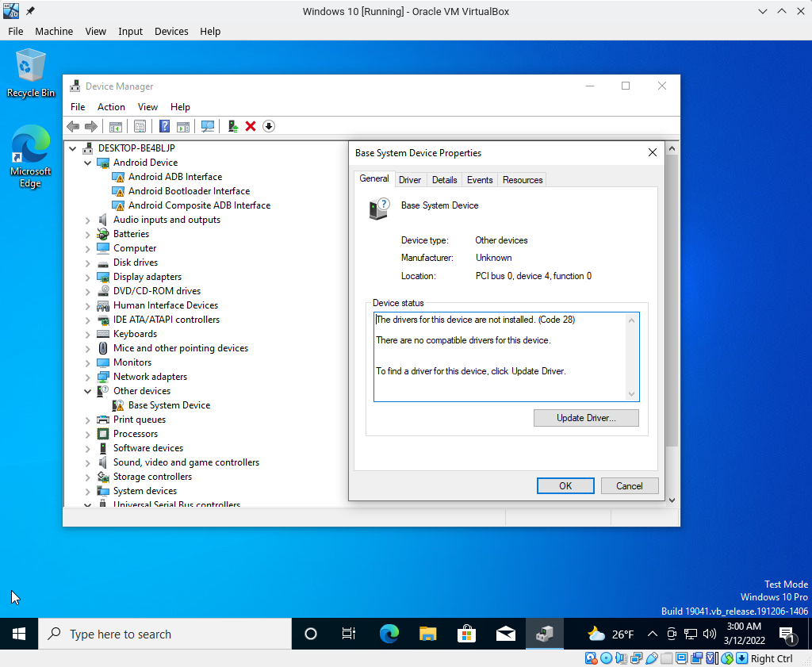Open Properties toolbar icon in Device Manager
This screenshot has width=812, height=667.
tap(140, 126)
